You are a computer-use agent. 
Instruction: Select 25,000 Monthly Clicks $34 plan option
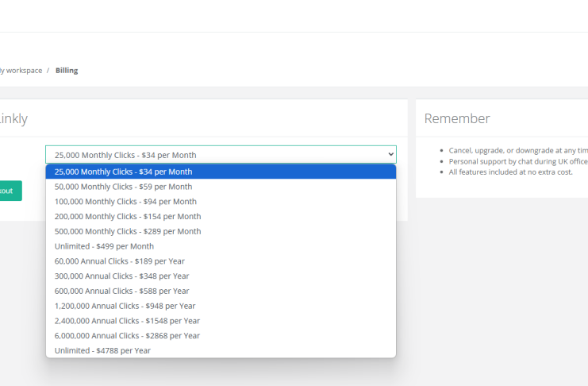tap(123, 172)
